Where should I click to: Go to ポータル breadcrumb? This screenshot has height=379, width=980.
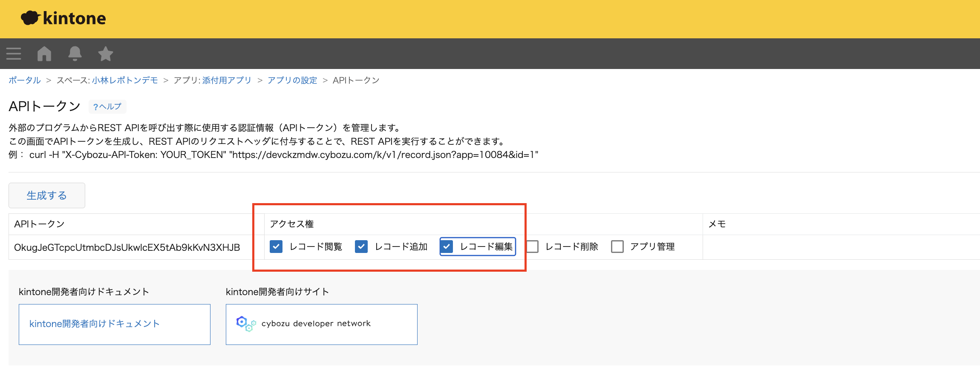click(x=25, y=80)
